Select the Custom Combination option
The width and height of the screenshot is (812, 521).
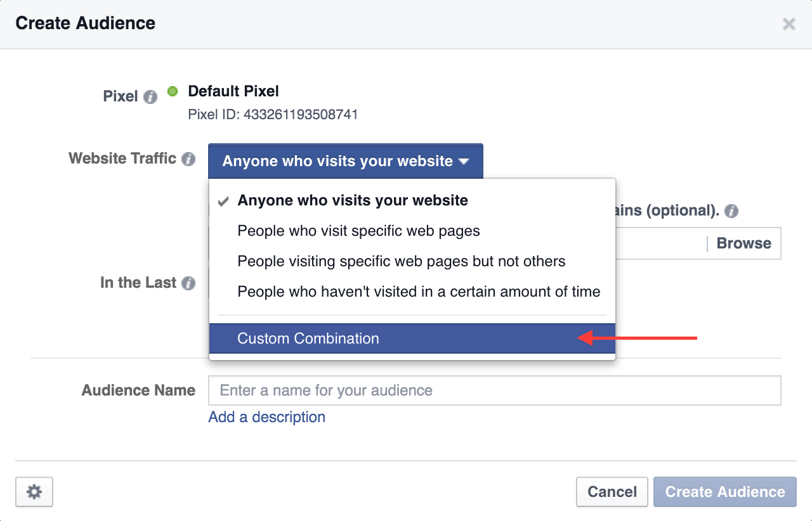[x=308, y=338]
